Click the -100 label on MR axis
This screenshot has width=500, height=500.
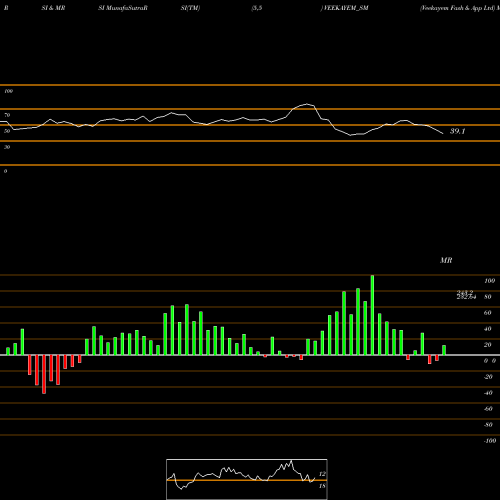[490, 441]
